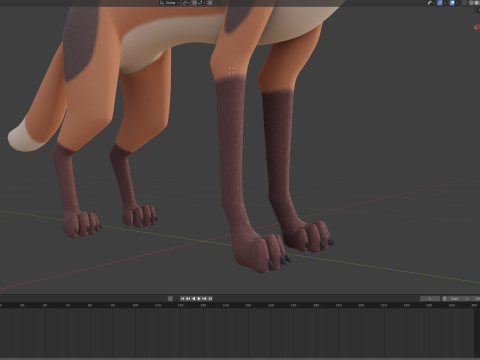Open the transform pivot point dropdown
The height and width of the screenshot is (360, 480).
click(x=186, y=3)
